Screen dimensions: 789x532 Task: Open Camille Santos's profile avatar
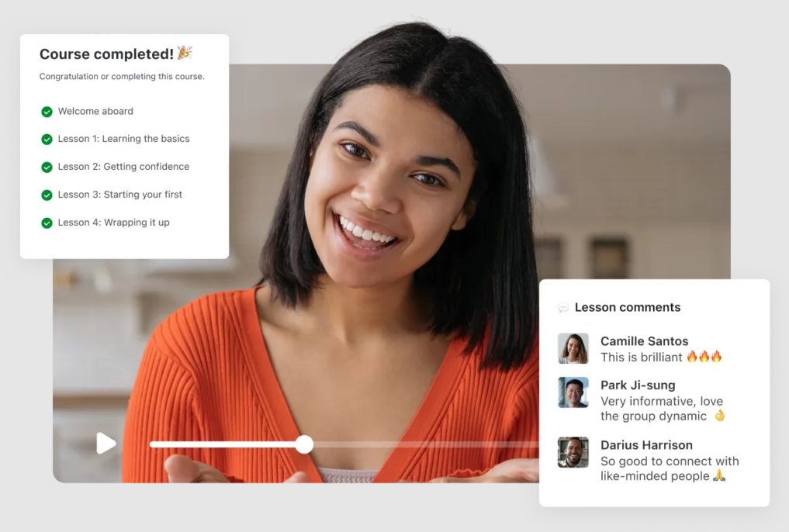pos(573,349)
